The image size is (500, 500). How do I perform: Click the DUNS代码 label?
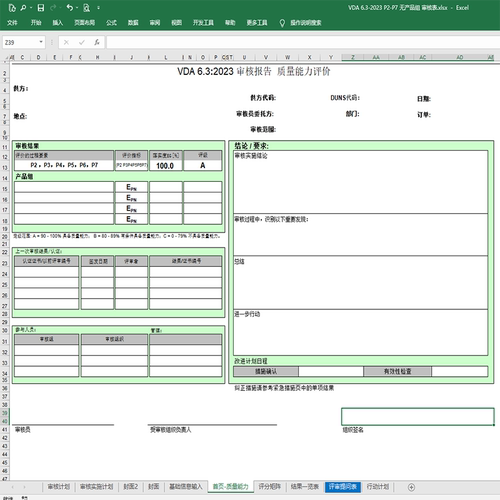tap(345, 98)
